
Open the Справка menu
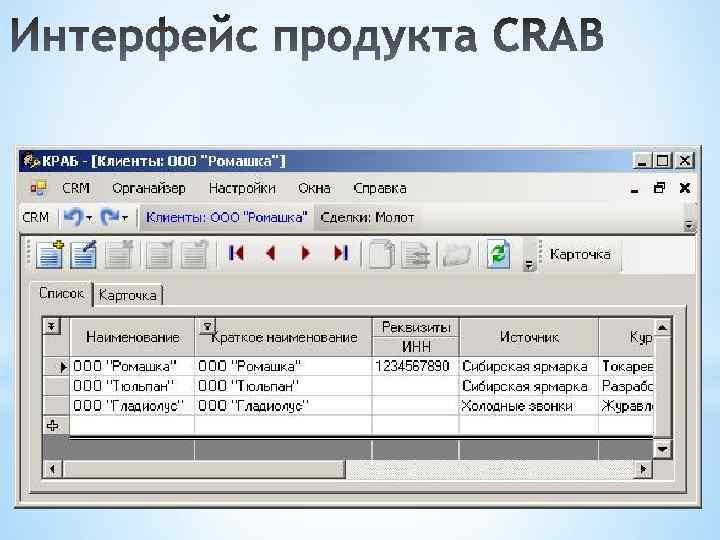click(380, 188)
